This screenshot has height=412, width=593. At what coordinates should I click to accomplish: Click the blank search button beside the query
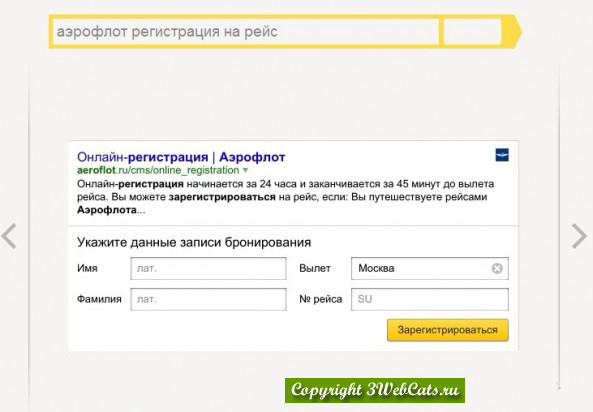pyautogui.click(x=472, y=32)
